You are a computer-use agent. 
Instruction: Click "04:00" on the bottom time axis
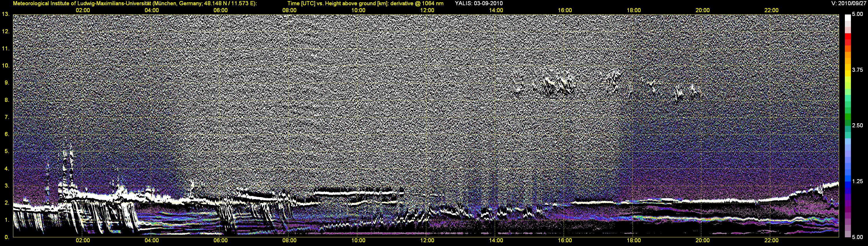click(152, 240)
